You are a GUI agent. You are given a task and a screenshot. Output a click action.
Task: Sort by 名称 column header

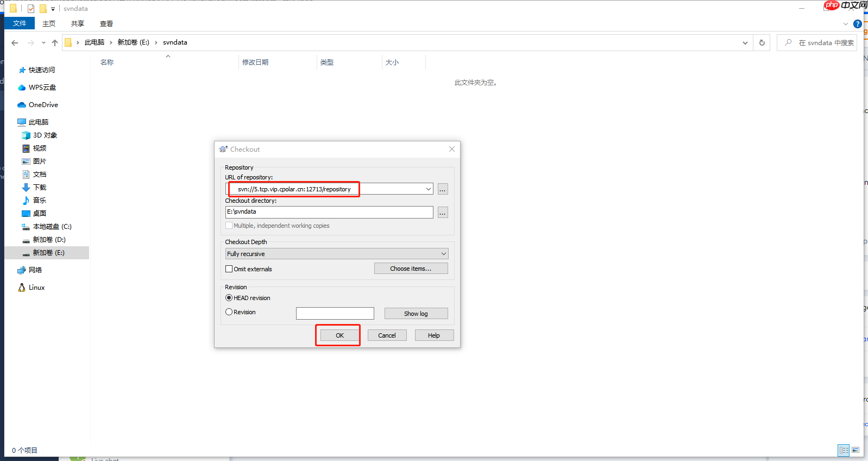tap(107, 63)
